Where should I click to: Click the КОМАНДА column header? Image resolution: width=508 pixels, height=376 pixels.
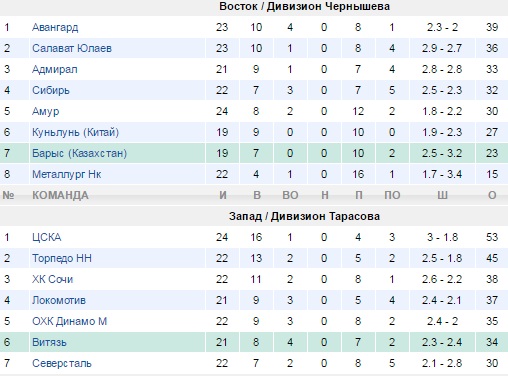(x=60, y=195)
